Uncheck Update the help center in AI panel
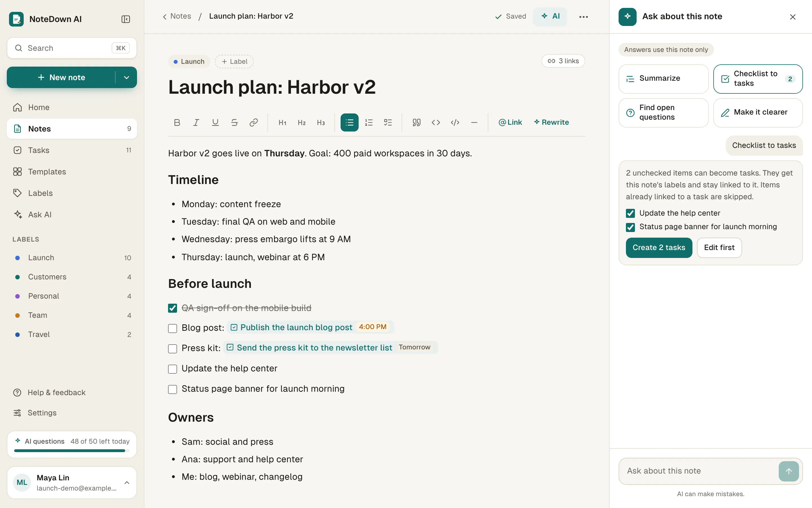This screenshot has height=508, width=812. pos(630,213)
